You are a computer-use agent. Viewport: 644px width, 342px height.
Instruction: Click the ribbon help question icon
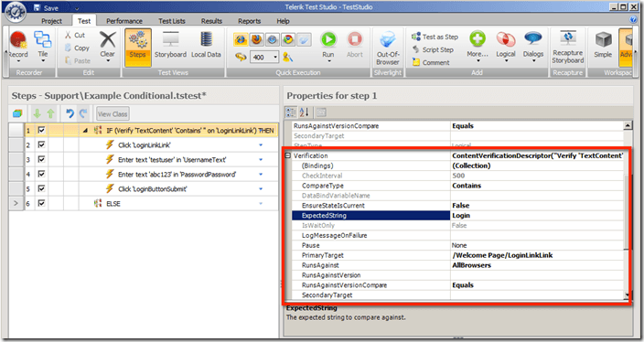[x=633, y=20]
